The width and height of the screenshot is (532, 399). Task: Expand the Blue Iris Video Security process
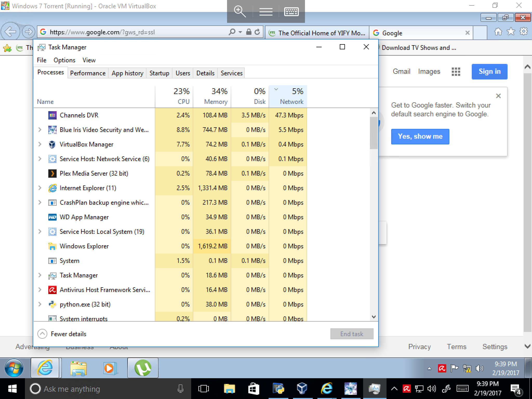40,130
